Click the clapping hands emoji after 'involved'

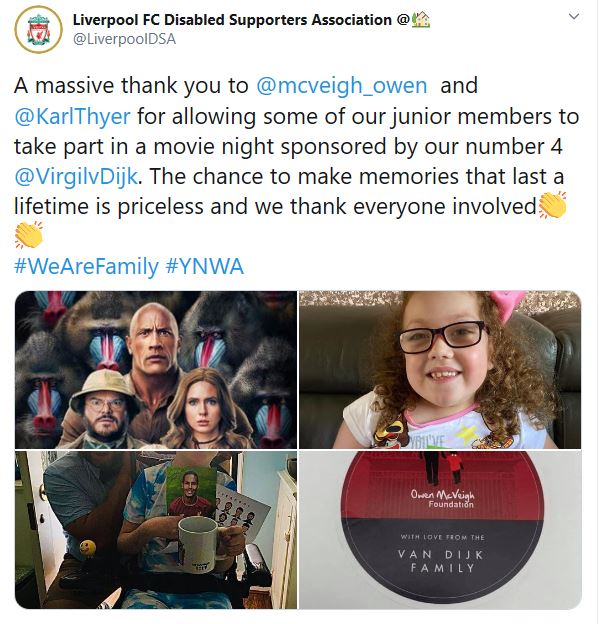(552, 205)
